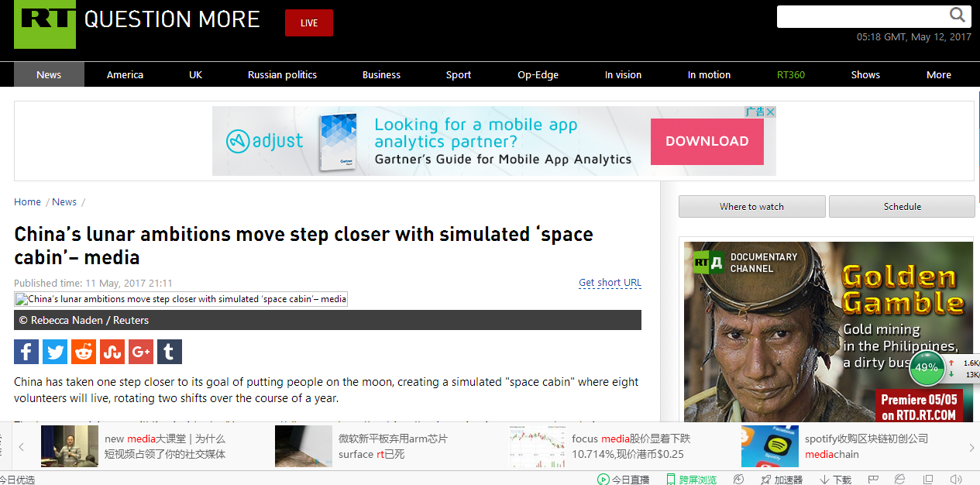Viewport: 980px width, 485px height.
Task: Open the Russian politics section
Action: 282,75
